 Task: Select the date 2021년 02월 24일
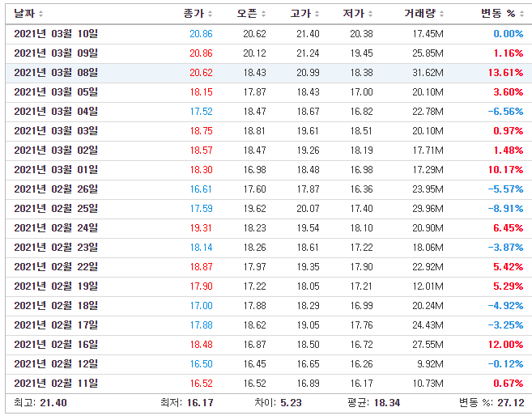tap(56, 227)
